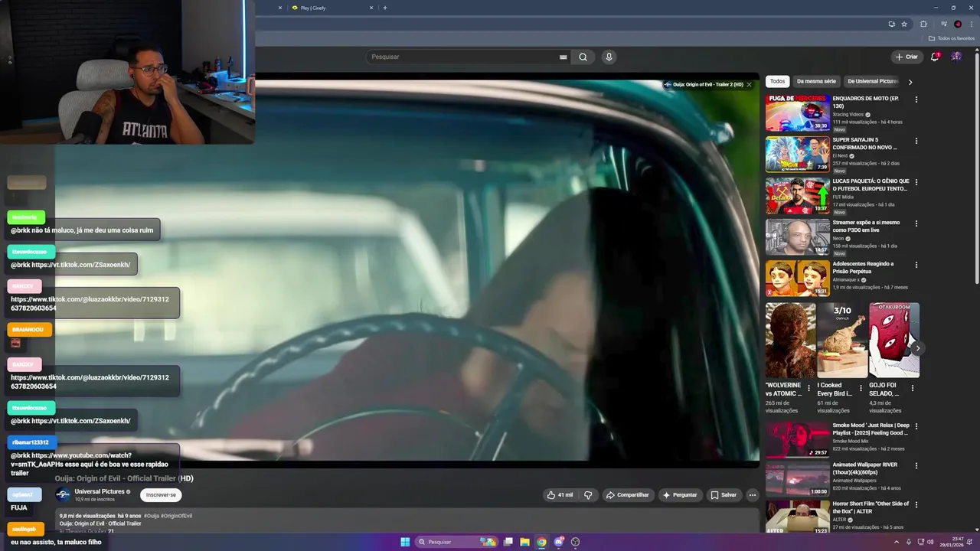Open the Windows Start menu
This screenshot has height=551, width=980.
(405, 542)
